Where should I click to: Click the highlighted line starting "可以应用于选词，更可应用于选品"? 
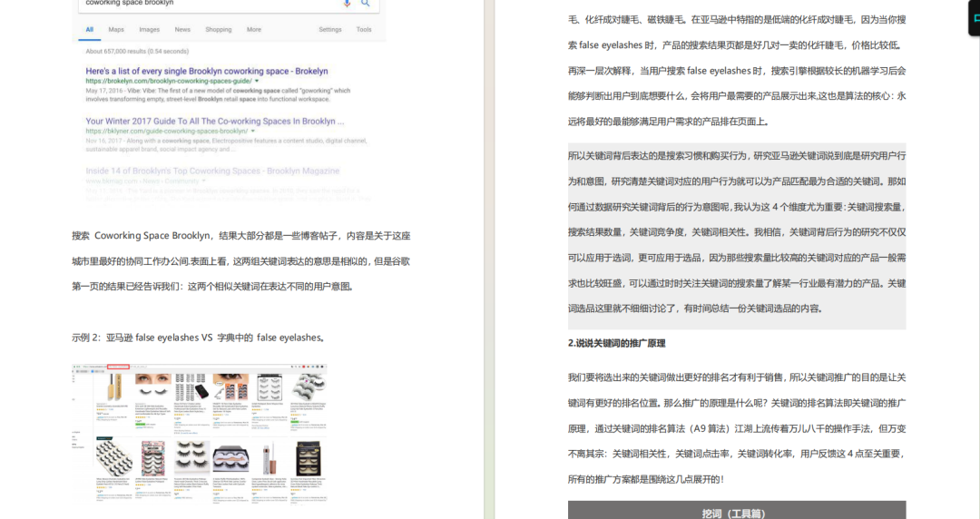click(x=737, y=258)
